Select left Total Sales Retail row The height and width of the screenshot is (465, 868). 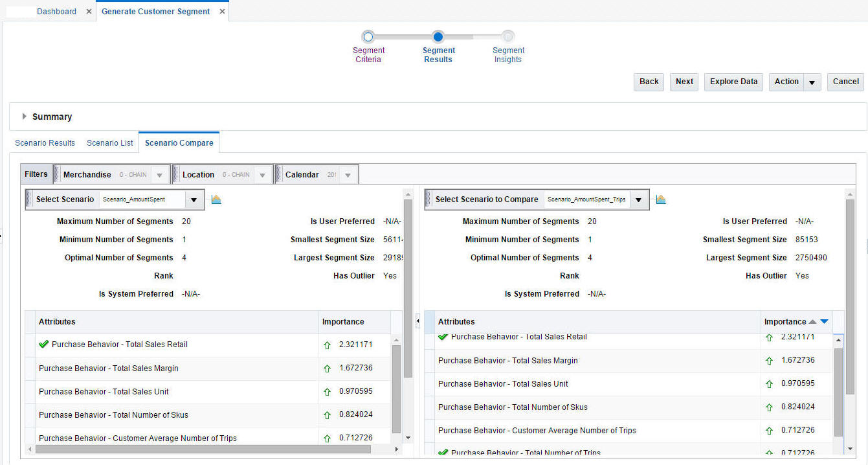208,345
